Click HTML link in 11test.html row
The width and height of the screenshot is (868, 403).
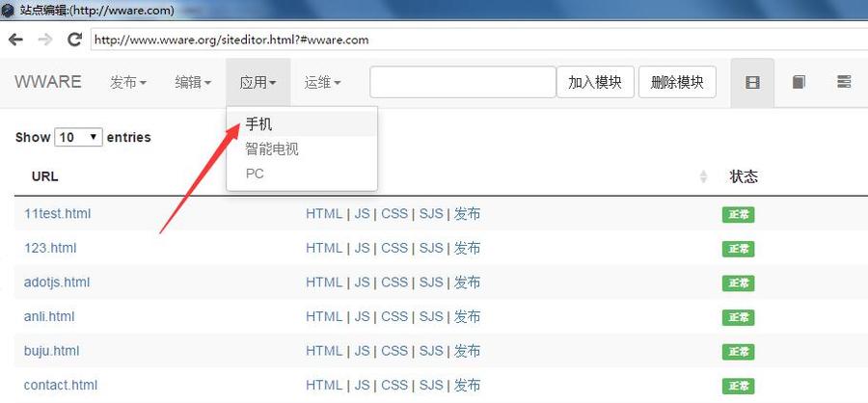pyautogui.click(x=324, y=214)
